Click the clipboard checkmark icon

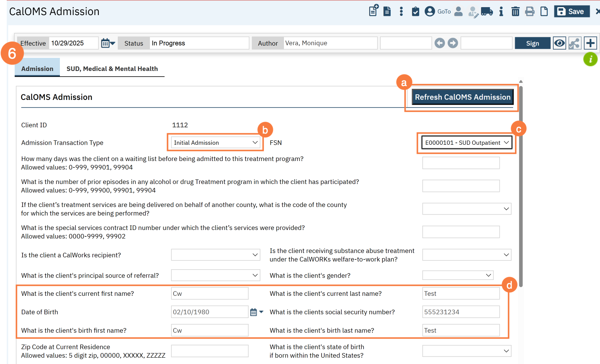[x=415, y=11]
